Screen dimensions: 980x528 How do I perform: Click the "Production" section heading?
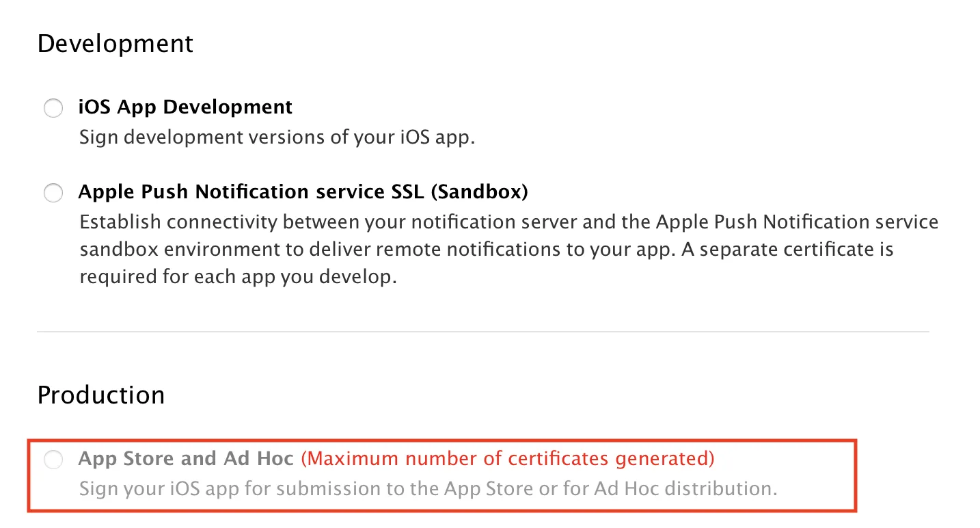[x=101, y=395]
